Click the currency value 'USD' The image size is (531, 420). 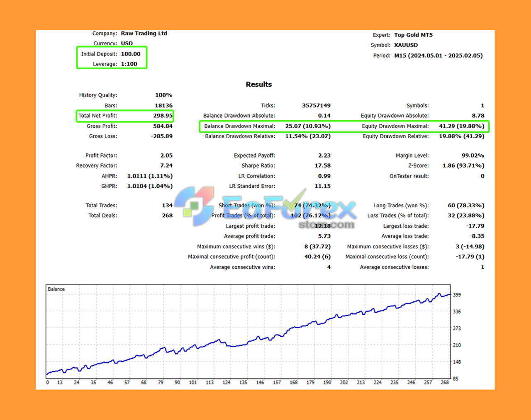click(x=127, y=43)
